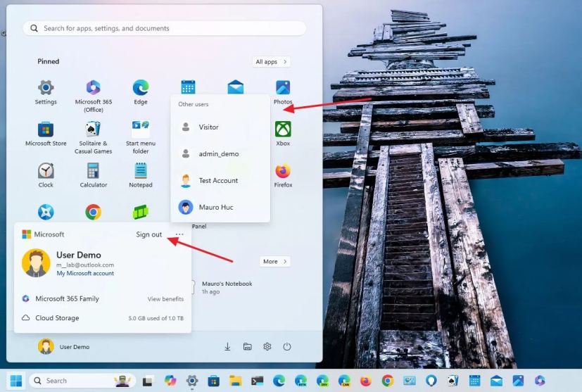Open the blue pinwheel app in pinned row
This screenshot has width=582, height=392.
[x=46, y=212]
